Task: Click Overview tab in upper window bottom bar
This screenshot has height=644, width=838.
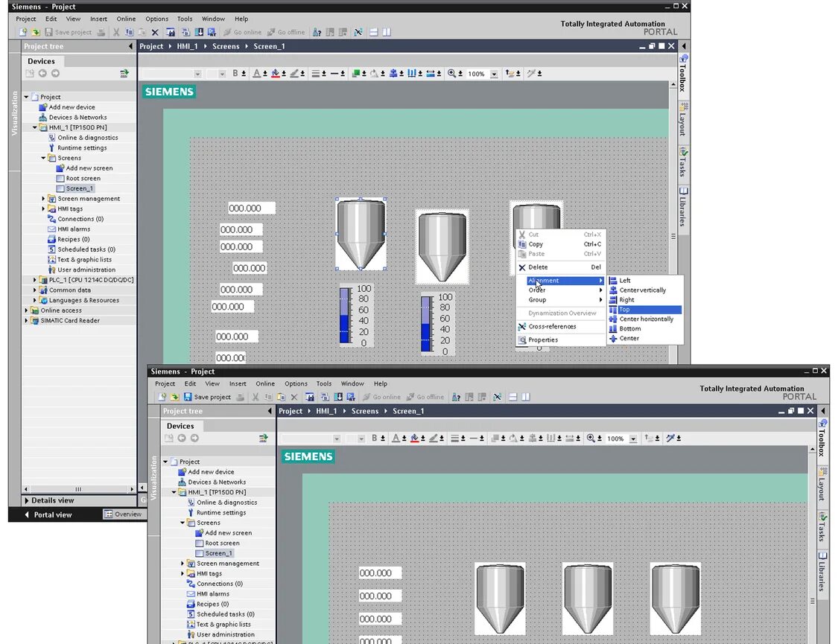Action: [x=123, y=514]
